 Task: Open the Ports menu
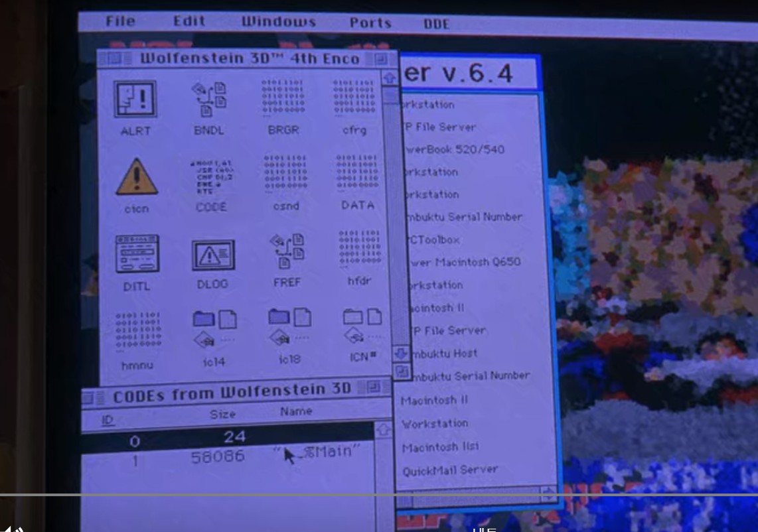coord(370,23)
